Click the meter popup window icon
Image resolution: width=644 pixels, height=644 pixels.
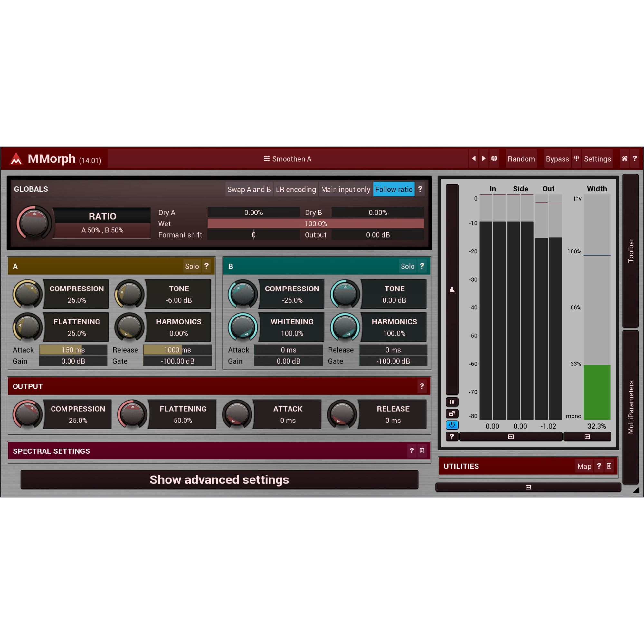(452, 414)
